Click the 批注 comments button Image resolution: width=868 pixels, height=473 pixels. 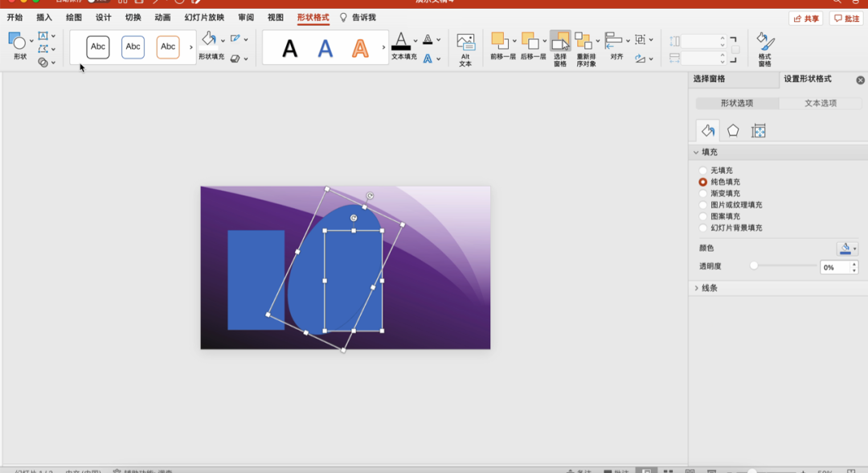(x=847, y=19)
